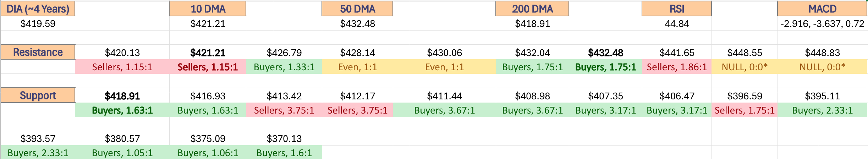This screenshot has width=868, height=159.
Task: Click the MACD header cell
Action: click(822, 9)
